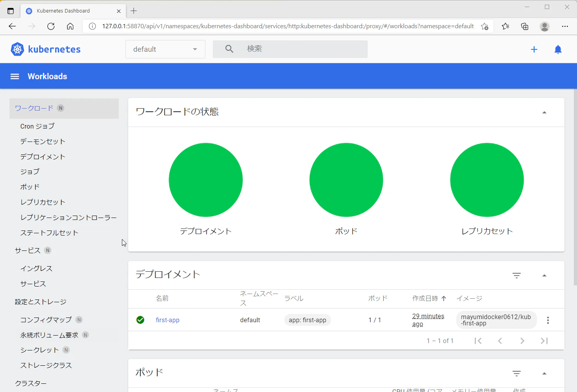
Task: Focus the 検索 search field
Action: [290, 49]
